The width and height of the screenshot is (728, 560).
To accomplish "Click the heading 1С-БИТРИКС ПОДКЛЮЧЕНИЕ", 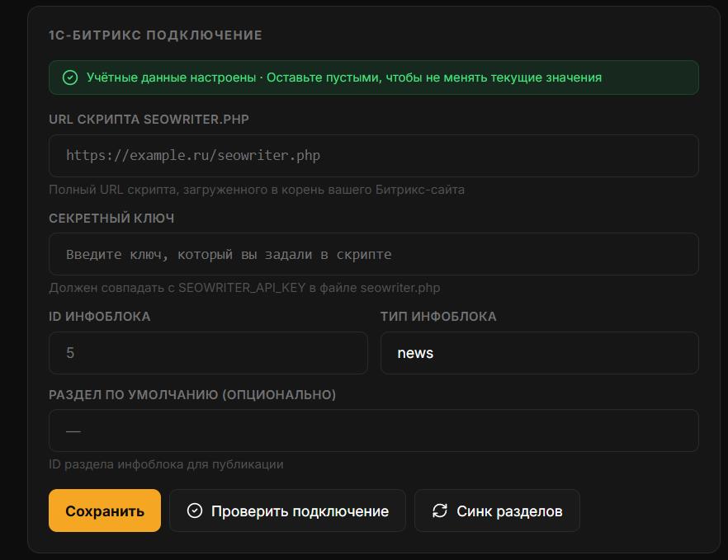I will pos(155,35).
